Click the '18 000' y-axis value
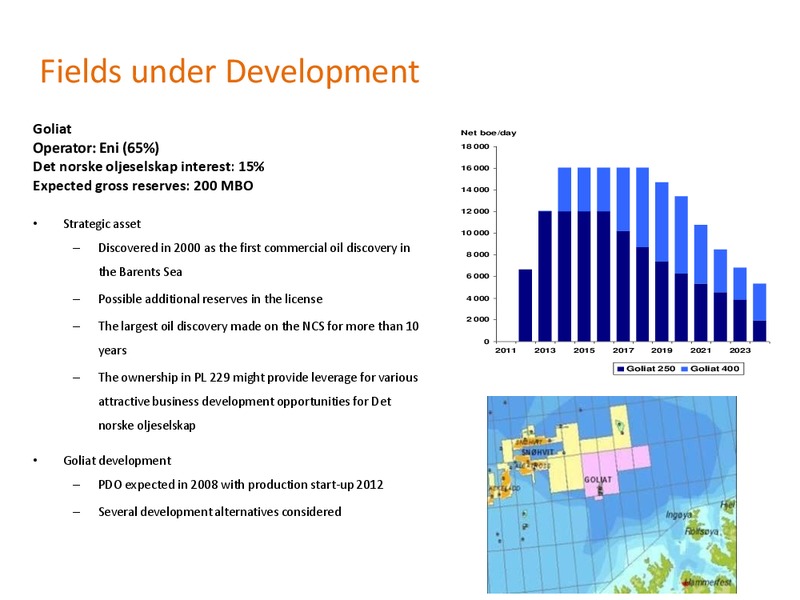 [x=476, y=146]
